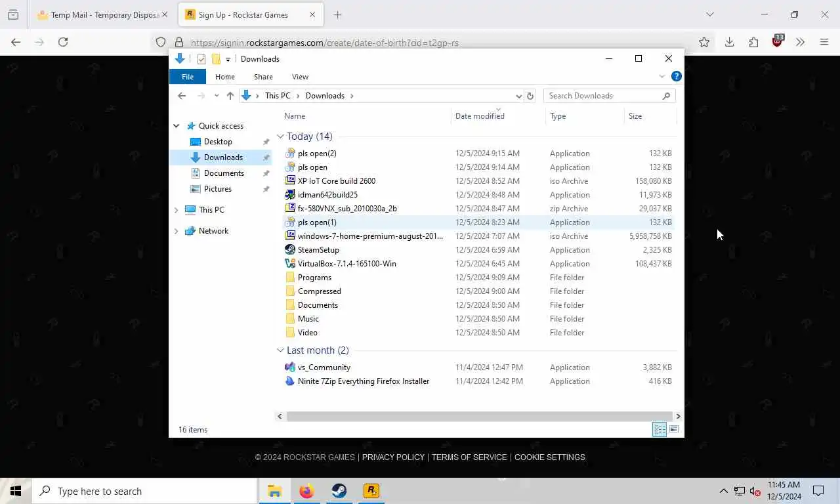840x504 pixels.
Task: Switch to the View ribbon tab
Action: pyautogui.click(x=300, y=77)
